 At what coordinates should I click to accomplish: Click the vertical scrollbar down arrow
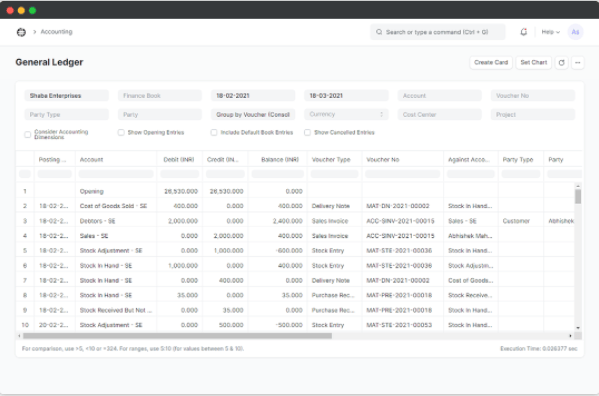pos(578,328)
